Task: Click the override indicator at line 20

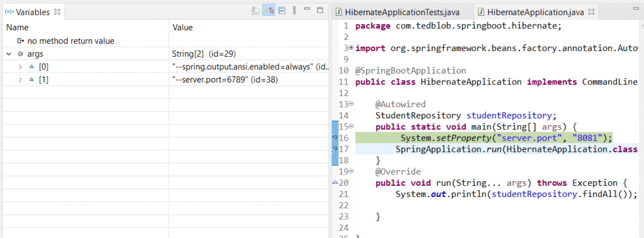Action: 335,183
